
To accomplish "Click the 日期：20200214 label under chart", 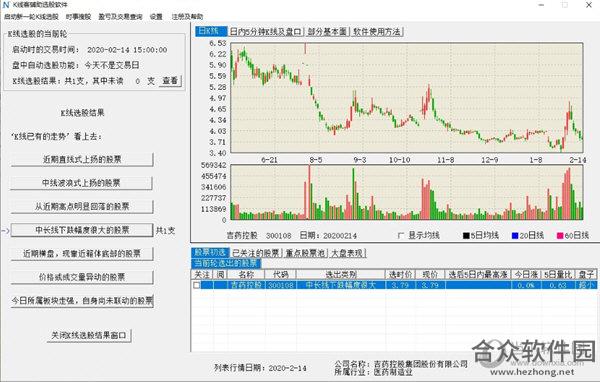I will (328, 235).
